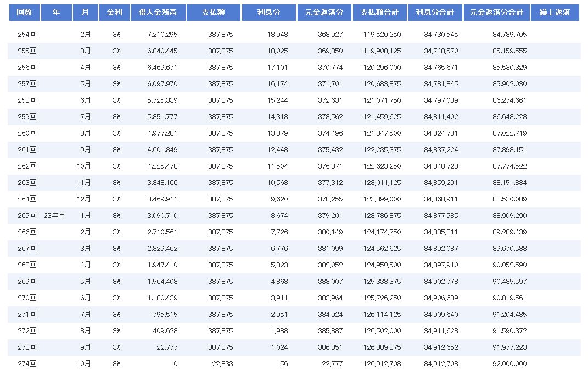588x387 pixels.
Task: Select the zero balance cell in row 274回
Action: pos(175,364)
